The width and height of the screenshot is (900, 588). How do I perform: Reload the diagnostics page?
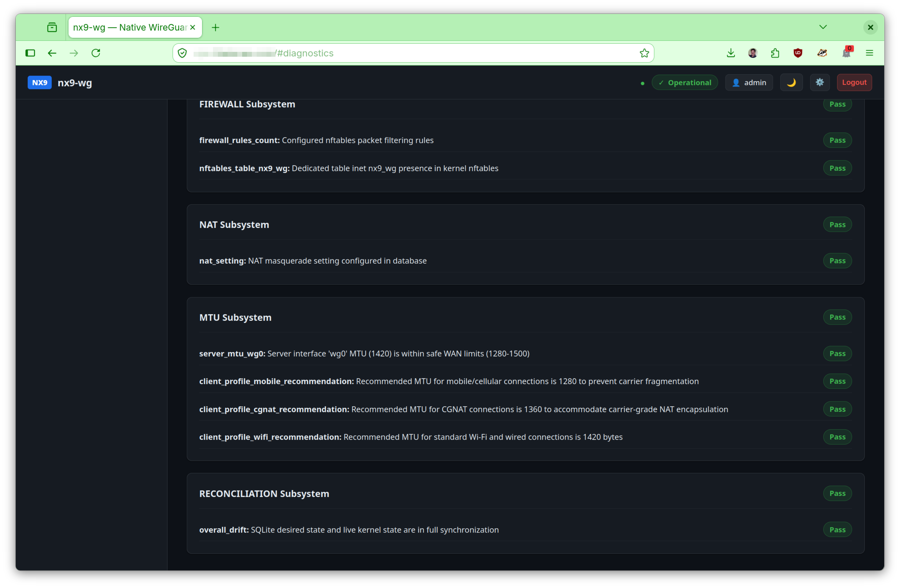coord(96,53)
